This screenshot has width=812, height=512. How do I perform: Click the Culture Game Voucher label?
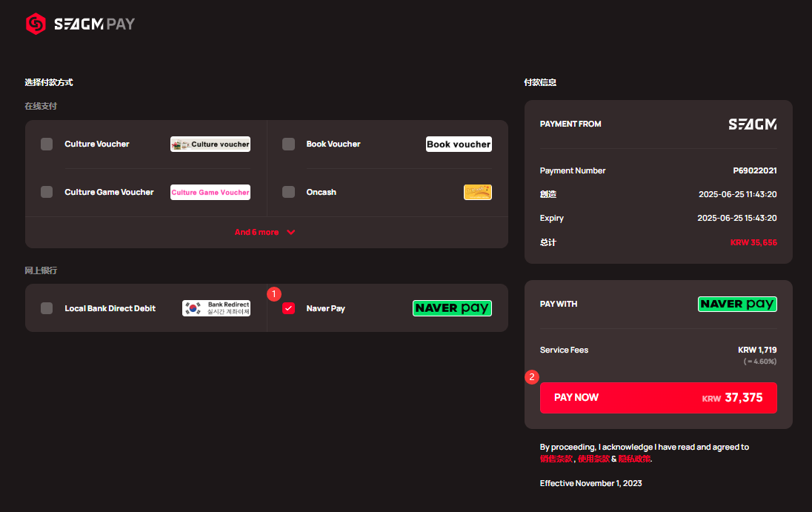click(x=109, y=192)
